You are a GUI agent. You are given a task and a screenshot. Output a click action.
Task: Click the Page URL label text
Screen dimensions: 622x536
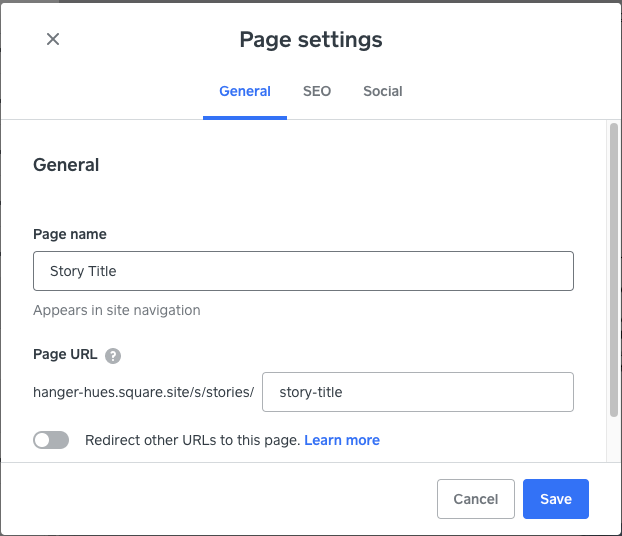coord(65,355)
